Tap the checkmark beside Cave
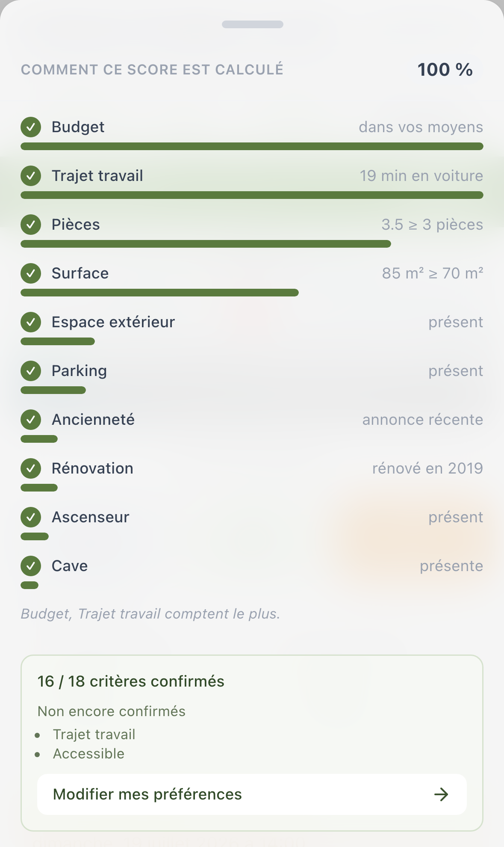 pos(31,566)
